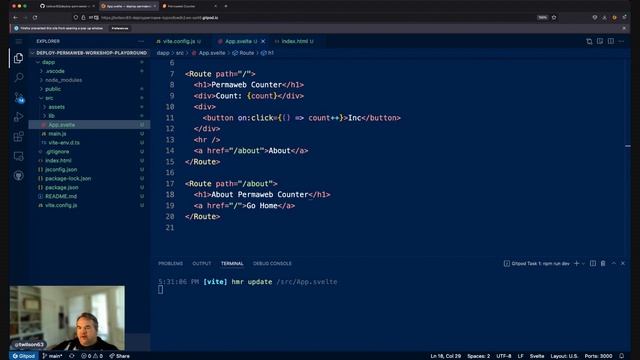Click the sync changes status bar icon
Screen dimensions: 640x360
[72, 356]
